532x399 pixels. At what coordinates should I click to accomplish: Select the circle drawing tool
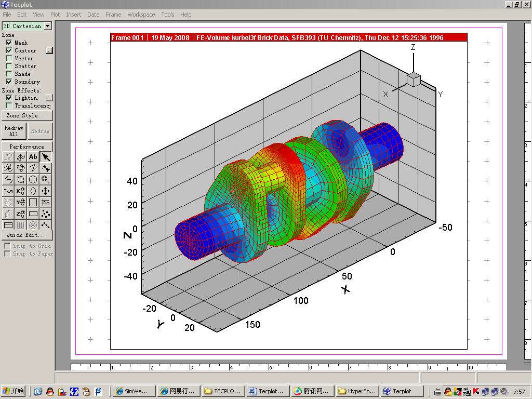point(32,179)
